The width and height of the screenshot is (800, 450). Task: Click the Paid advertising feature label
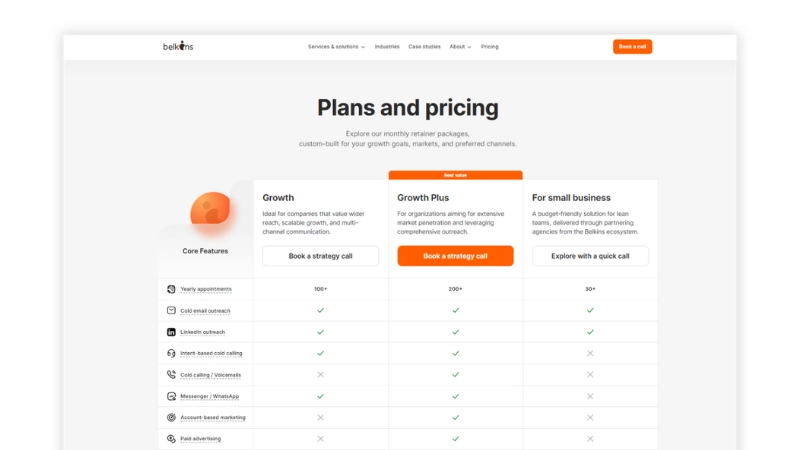click(x=201, y=439)
